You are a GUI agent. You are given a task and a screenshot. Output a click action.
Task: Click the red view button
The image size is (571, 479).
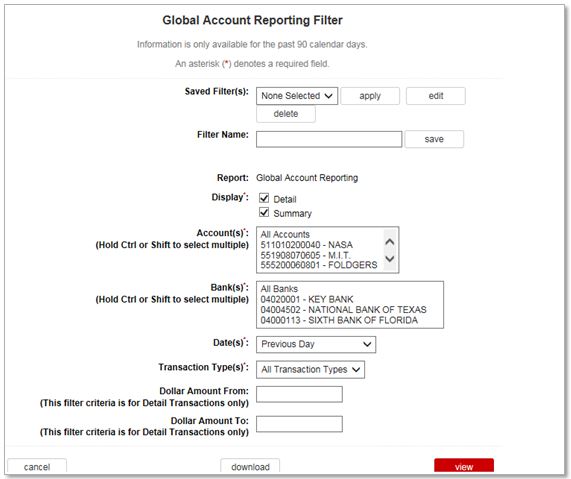tap(464, 466)
